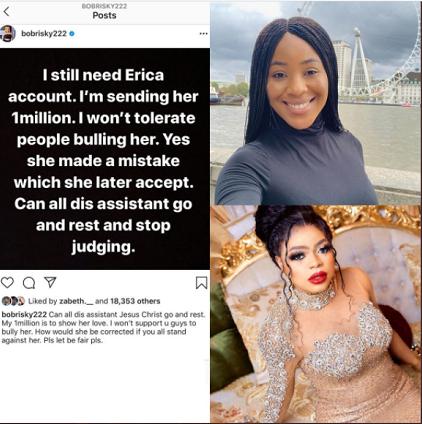This screenshot has height=424, width=422.
Task: Open zabeth._ profile from likes line
Action: click(x=76, y=301)
